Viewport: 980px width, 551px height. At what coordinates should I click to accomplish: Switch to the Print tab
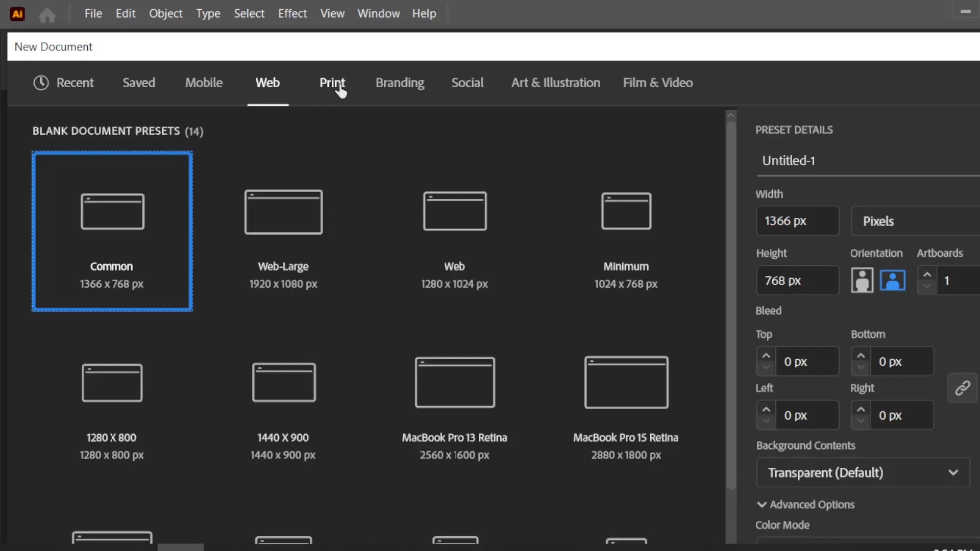(x=332, y=83)
